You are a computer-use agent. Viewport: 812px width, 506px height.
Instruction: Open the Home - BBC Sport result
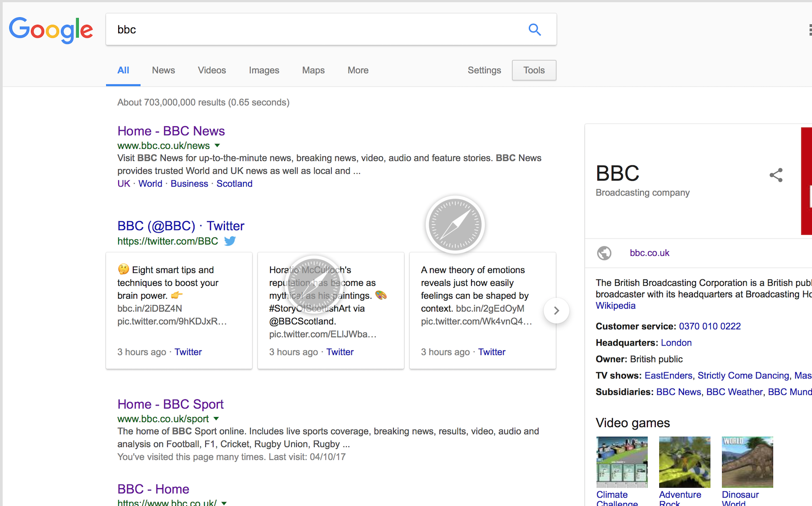click(x=170, y=404)
